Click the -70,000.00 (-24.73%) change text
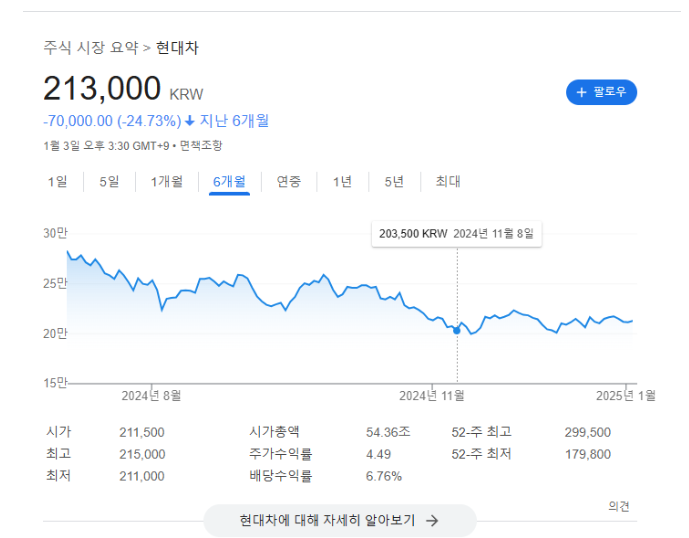Screen dimensions: 689x538 (x=112, y=121)
